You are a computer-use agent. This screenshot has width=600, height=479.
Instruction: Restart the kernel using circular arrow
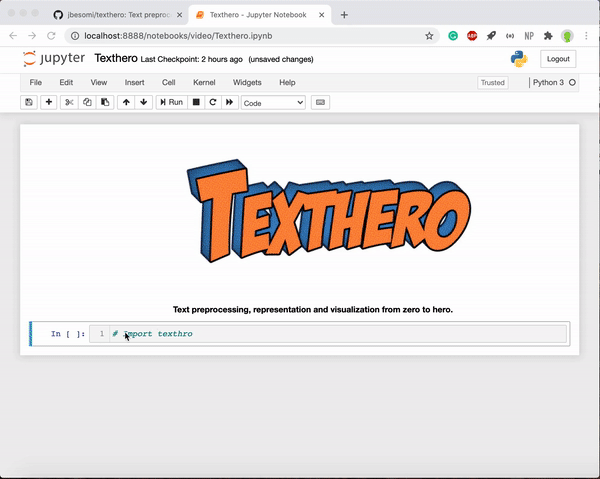tap(213, 102)
